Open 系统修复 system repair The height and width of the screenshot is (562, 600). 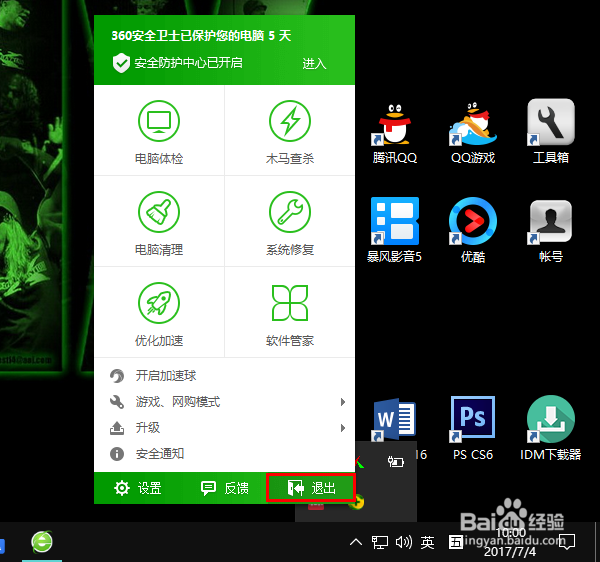(290, 222)
